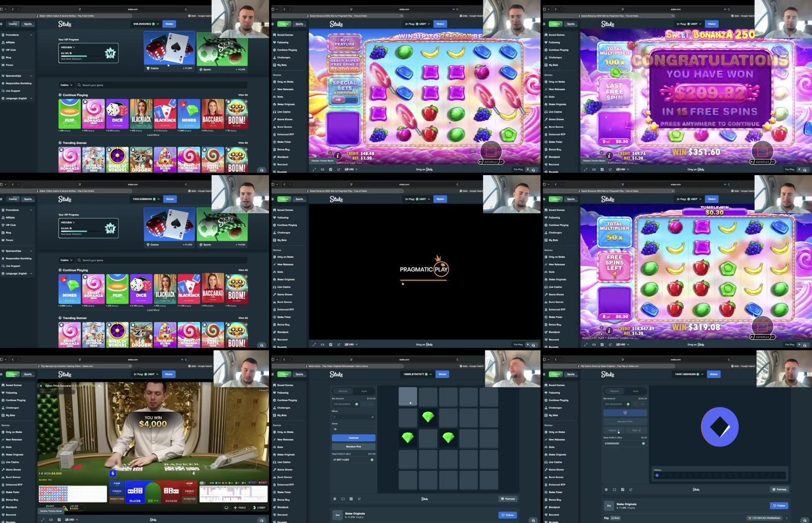
Task: Click Stake logo in center Pragmatic Play panel
Action: coord(336,199)
